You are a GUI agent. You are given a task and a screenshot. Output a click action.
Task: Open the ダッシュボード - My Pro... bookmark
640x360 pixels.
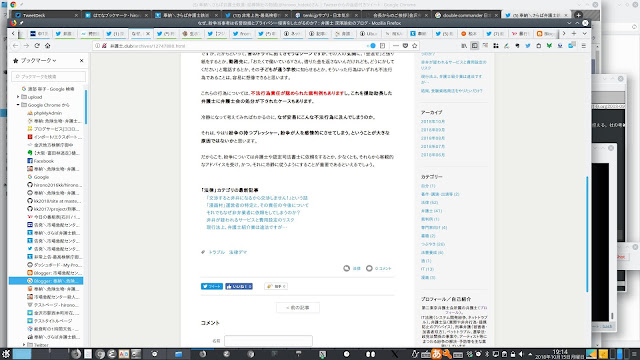click(x=54, y=265)
